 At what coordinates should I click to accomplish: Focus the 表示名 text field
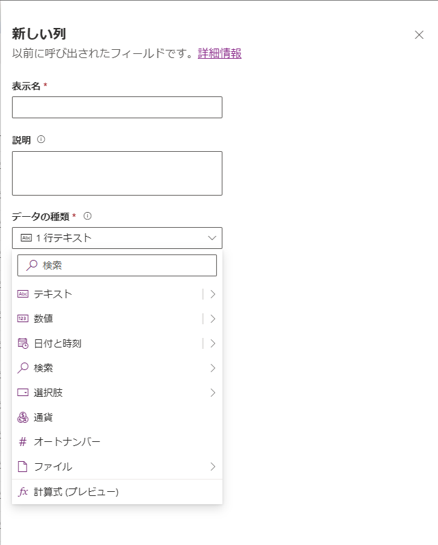click(117, 107)
